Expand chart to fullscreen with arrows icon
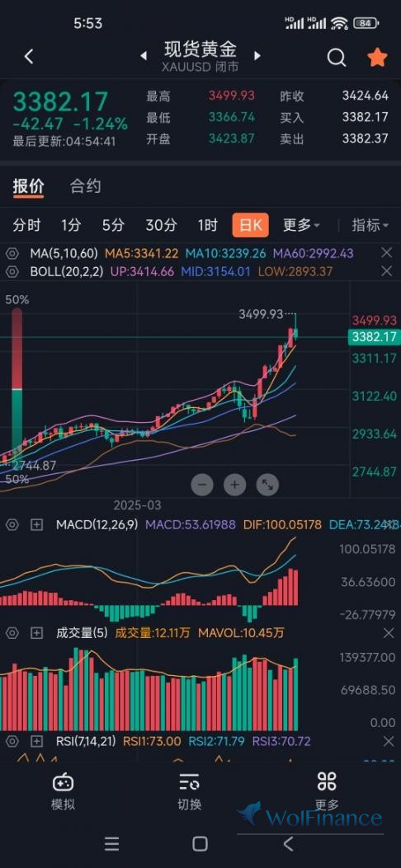 267,485
